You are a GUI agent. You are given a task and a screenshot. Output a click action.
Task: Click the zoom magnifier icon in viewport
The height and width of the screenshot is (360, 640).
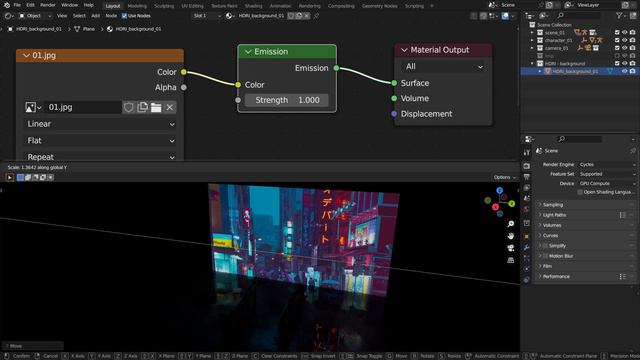[x=511, y=224]
